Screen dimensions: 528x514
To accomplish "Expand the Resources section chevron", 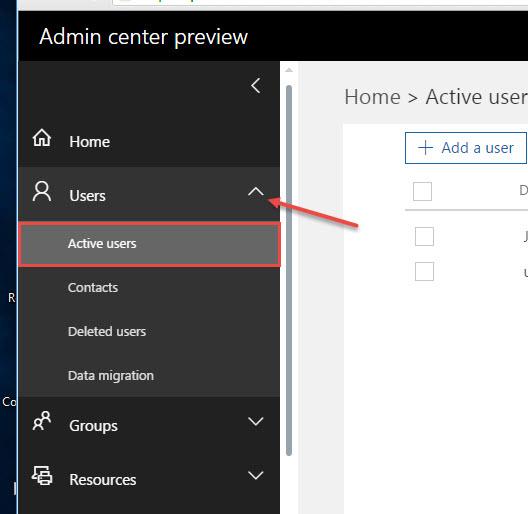I will 256,475.
